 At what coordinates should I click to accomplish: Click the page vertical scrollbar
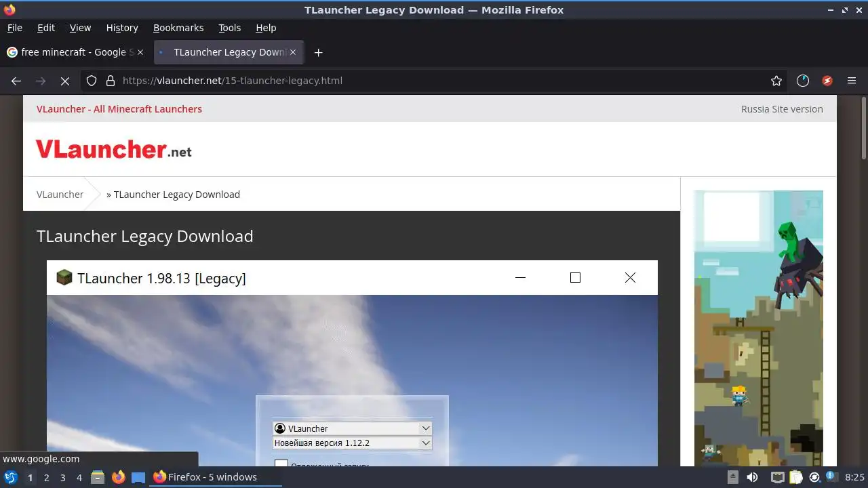point(863,129)
